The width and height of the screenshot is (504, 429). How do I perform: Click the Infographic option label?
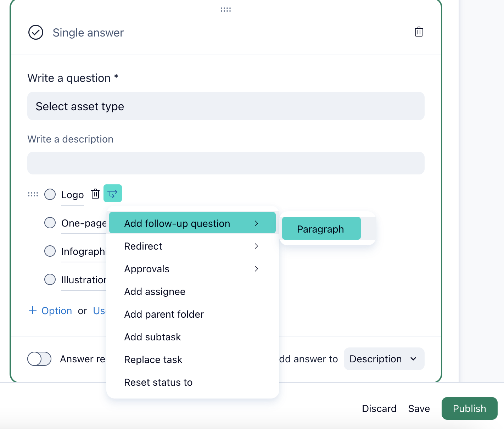pyautogui.click(x=84, y=251)
